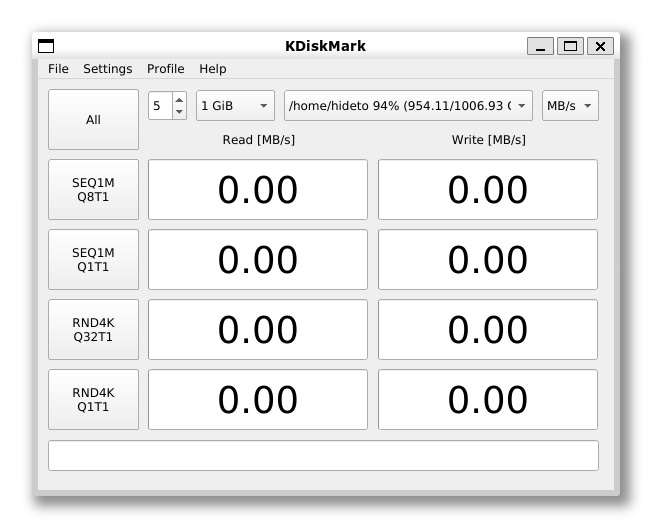The width and height of the screenshot is (652, 528).
Task: Start the SEQ1M Q8T1 benchmark
Action: pos(93,190)
